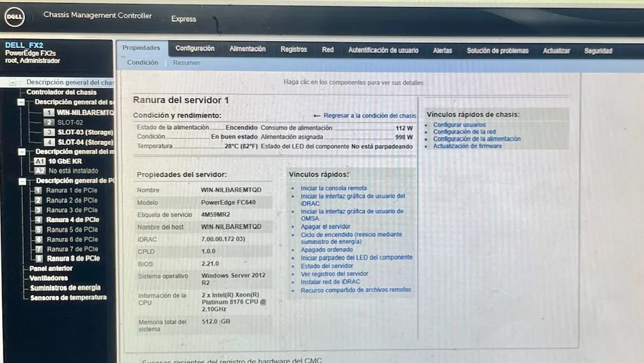Click the Dell logo icon

14,18
